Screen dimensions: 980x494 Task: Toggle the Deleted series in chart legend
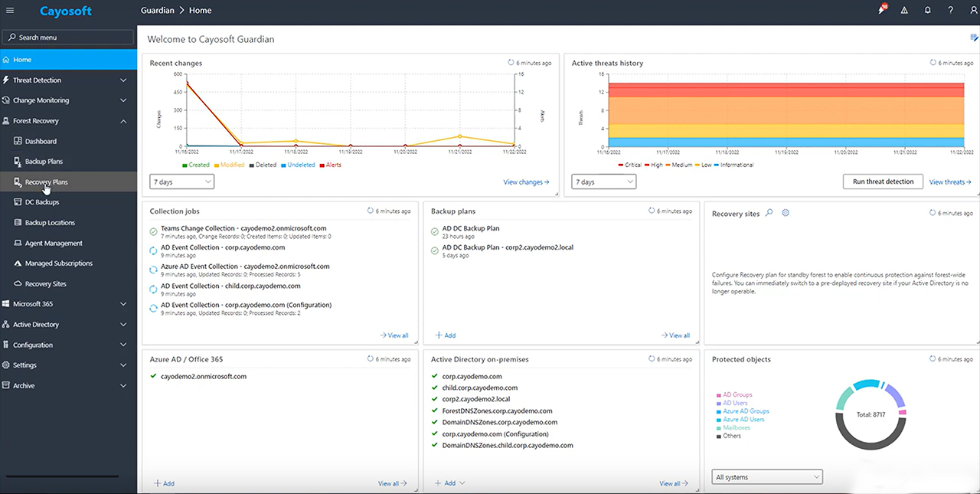(x=263, y=165)
